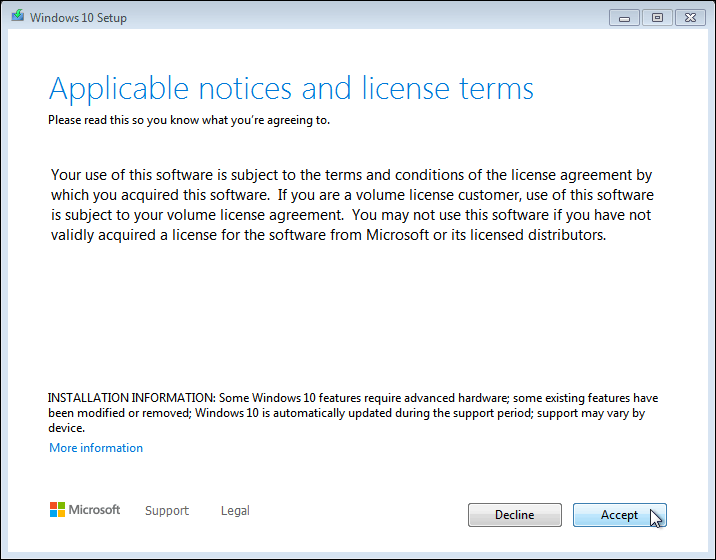Image resolution: width=716 pixels, height=560 pixels.
Task: Click the 'INSTALLATION INFORMATION' paragraph
Action: 353,412
